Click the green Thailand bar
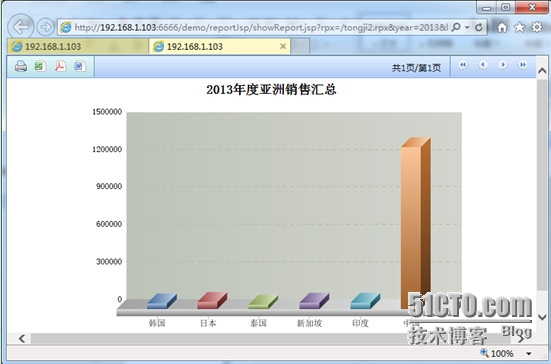The image size is (551, 364). 263,302
